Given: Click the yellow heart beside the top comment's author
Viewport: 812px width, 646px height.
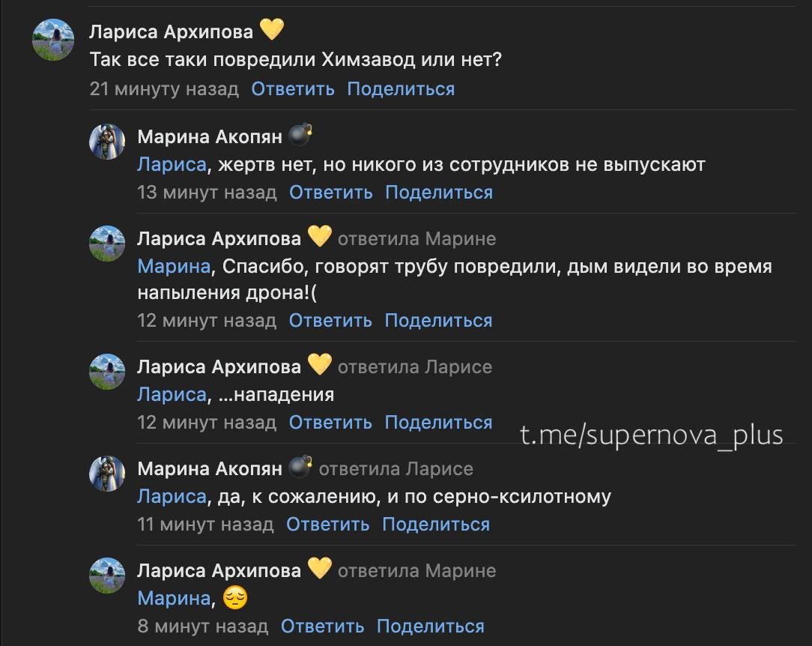Looking at the screenshot, I should coord(272,30).
